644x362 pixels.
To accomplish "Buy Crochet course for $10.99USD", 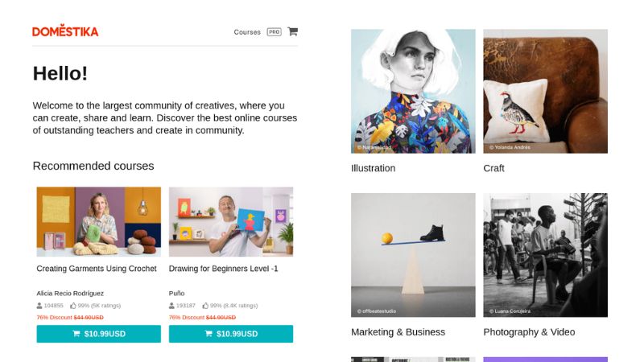I will coord(98,334).
